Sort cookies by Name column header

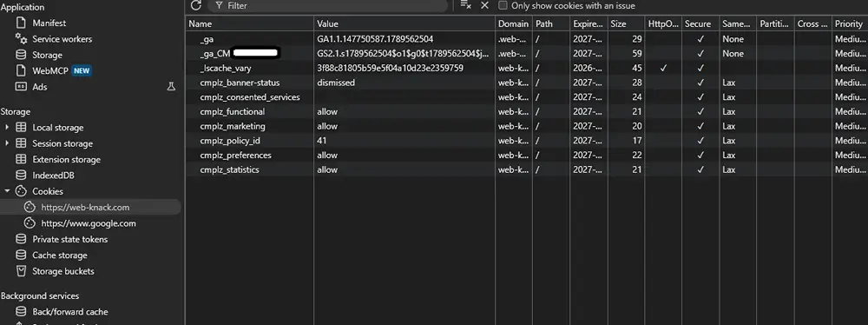pos(249,23)
